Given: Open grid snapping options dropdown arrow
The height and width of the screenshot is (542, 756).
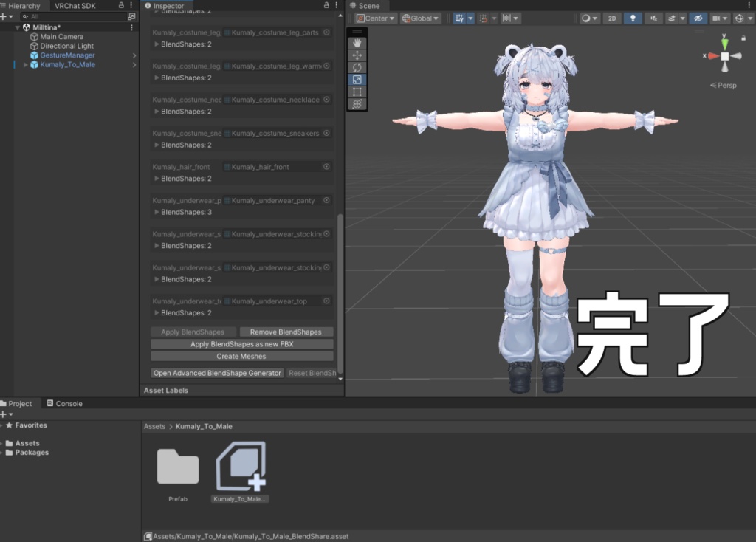Looking at the screenshot, I should pyautogui.click(x=470, y=18).
